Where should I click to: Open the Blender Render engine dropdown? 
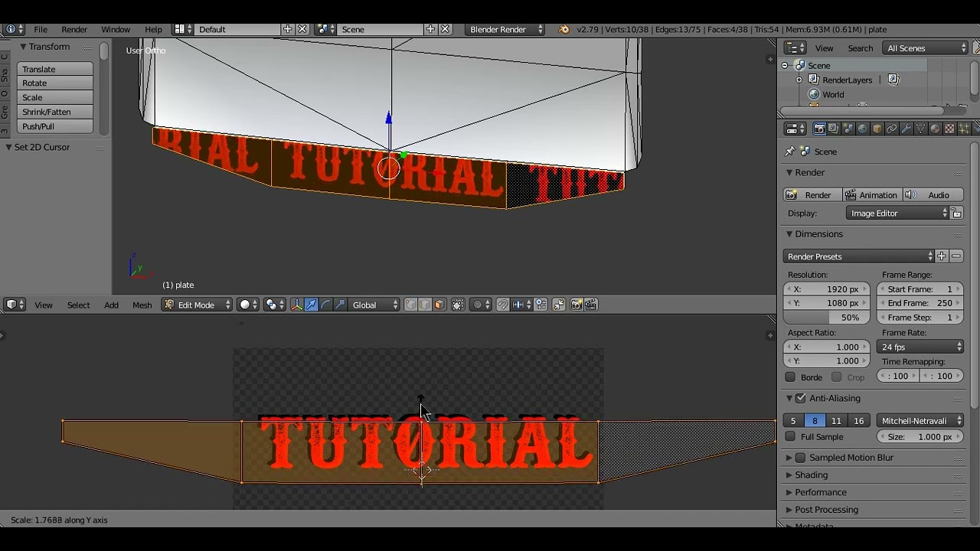pyautogui.click(x=504, y=29)
